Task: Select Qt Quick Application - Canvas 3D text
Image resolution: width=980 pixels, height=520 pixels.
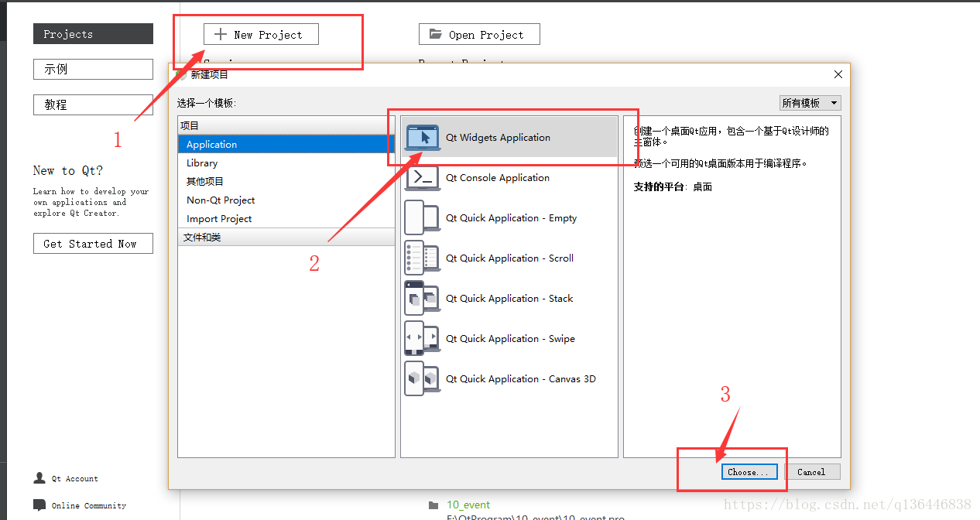Action: (x=520, y=379)
